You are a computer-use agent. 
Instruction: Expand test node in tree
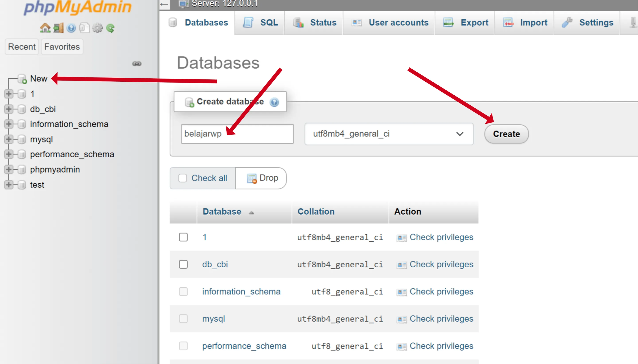point(8,185)
